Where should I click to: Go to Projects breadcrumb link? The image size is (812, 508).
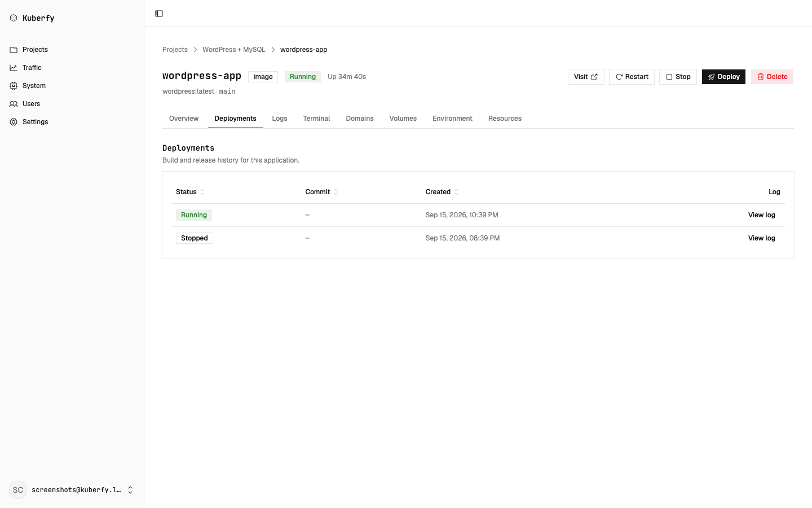coord(175,50)
